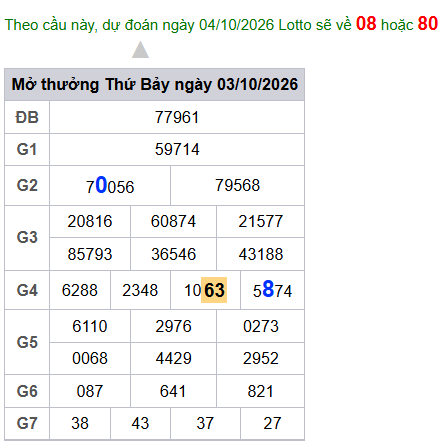Select G5 number 2976
The height and width of the screenshot is (446, 447).
(173, 326)
